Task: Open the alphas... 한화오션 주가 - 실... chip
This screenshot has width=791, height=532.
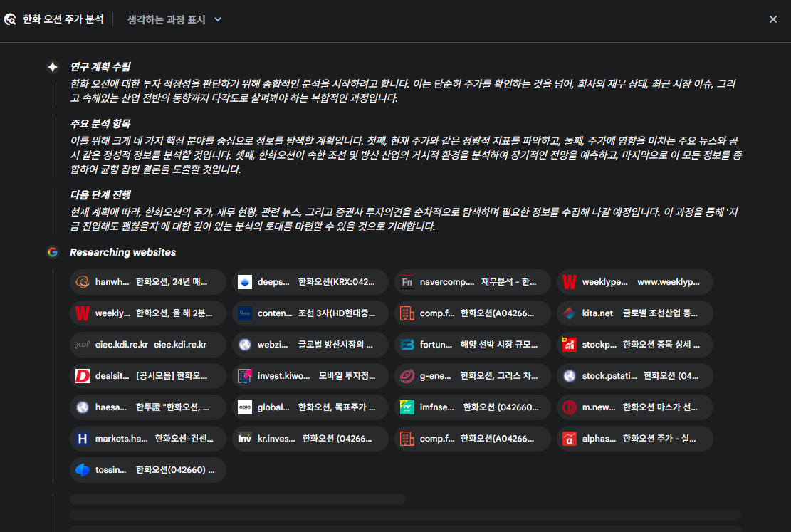Action: [635, 438]
